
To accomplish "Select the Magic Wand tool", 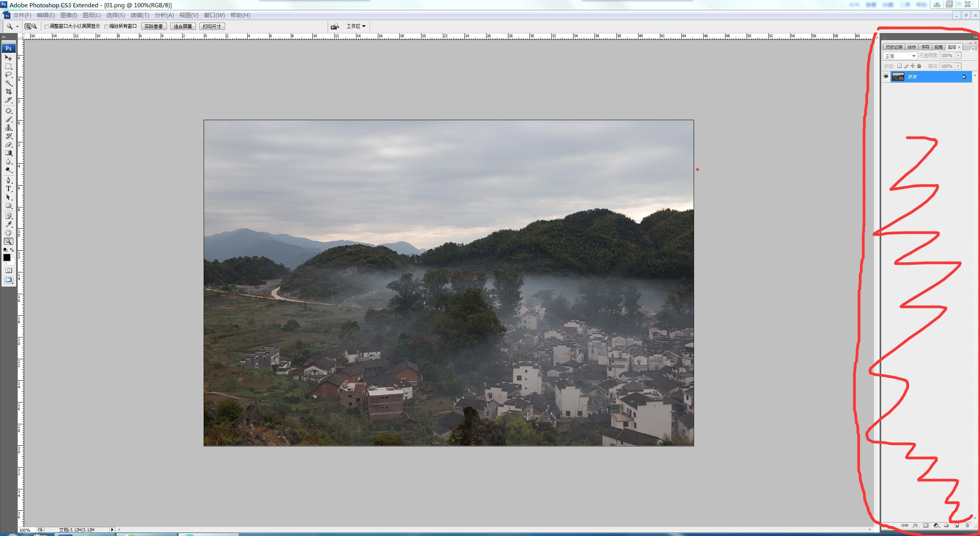I will 8,83.
